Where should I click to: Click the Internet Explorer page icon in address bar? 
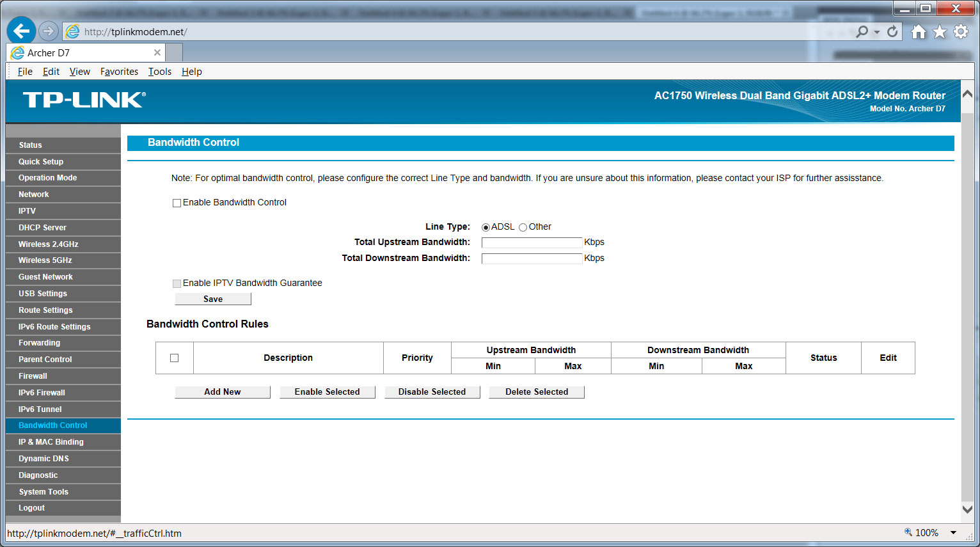tap(73, 31)
